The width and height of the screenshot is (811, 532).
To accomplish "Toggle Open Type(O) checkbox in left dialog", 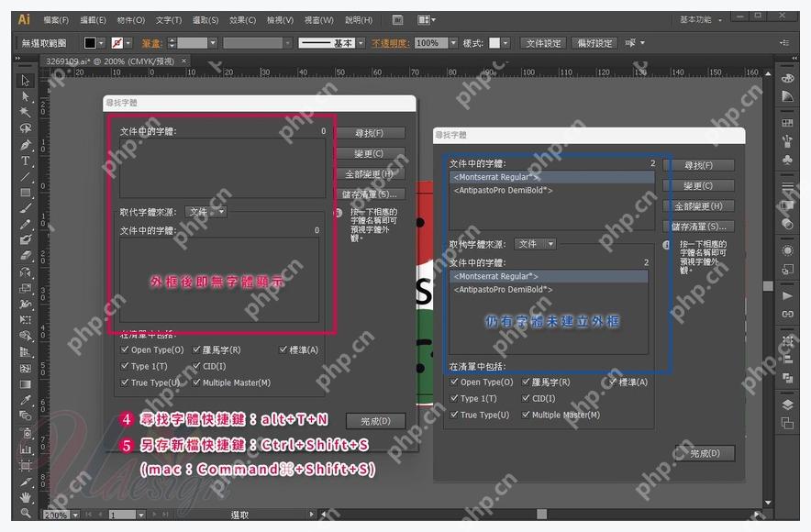I will (x=125, y=349).
